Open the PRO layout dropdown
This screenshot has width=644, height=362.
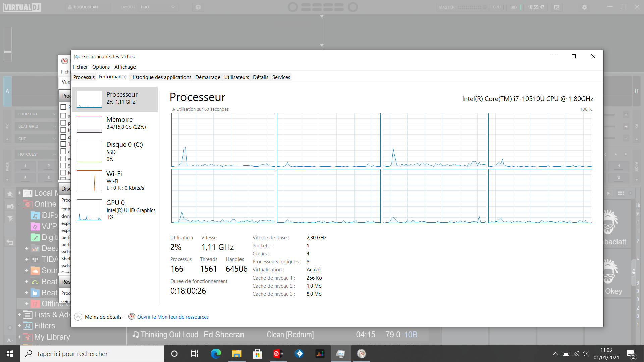pos(158,7)
